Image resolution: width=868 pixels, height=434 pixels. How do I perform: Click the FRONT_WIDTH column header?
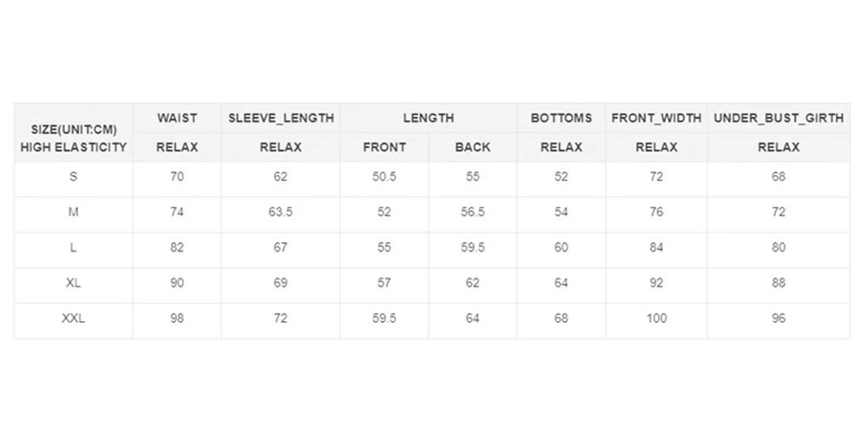[656, 118]
